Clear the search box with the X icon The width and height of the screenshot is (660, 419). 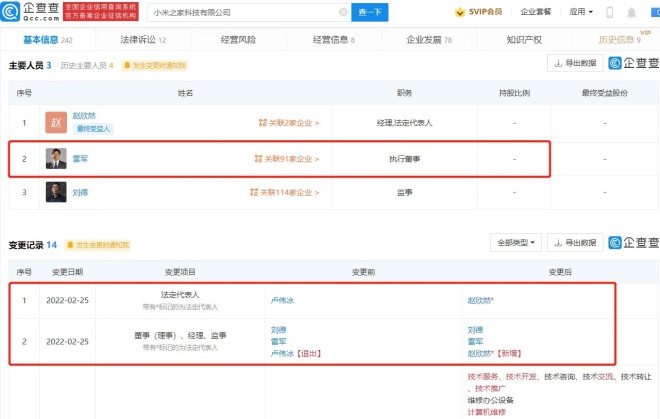[x=343, y=13]
